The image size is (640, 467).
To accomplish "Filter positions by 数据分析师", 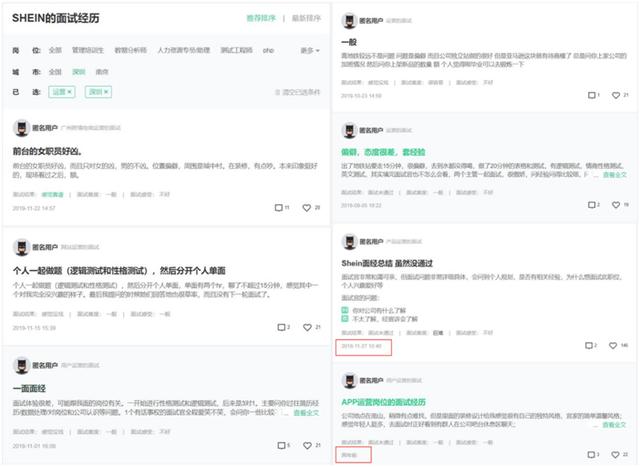I will [131, 50].
